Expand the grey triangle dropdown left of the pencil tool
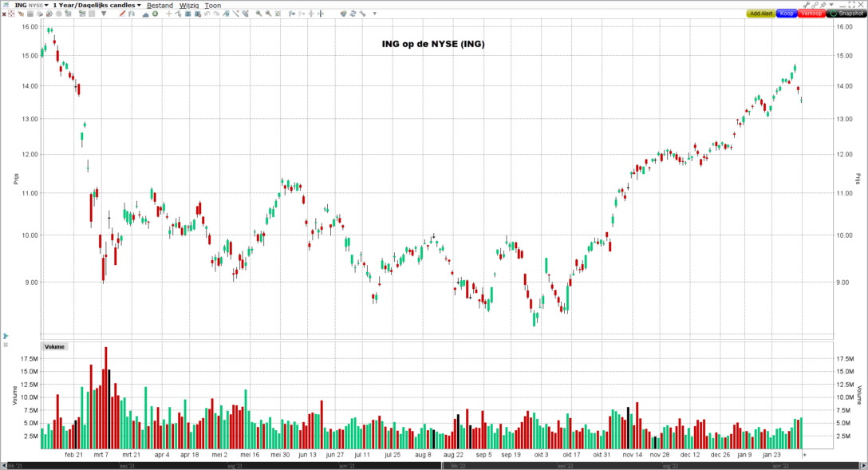The image size is (868, 470). pyautogui.click(x=104, y=14)
